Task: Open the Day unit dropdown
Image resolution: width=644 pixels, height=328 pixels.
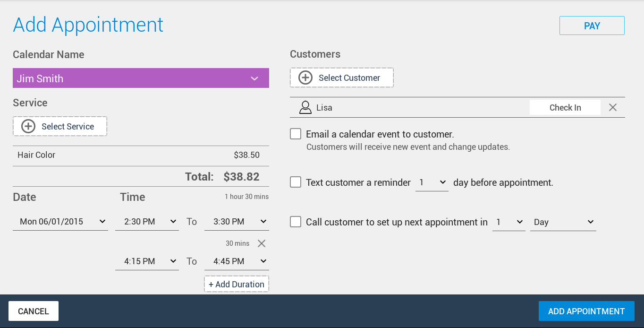Action: [563, 222]
